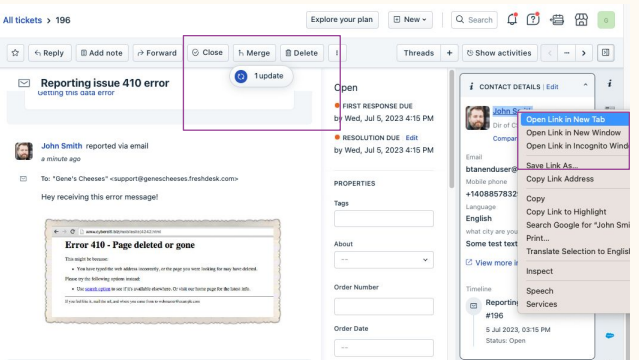Open the green user profile avatar
This screenshot has width=639, height=360.
pyautogui.click(x=606, y=20)
